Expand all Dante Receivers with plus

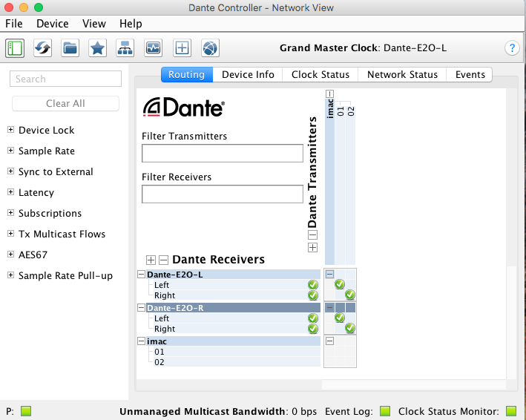pyautogui.click(x=151, y=260)
